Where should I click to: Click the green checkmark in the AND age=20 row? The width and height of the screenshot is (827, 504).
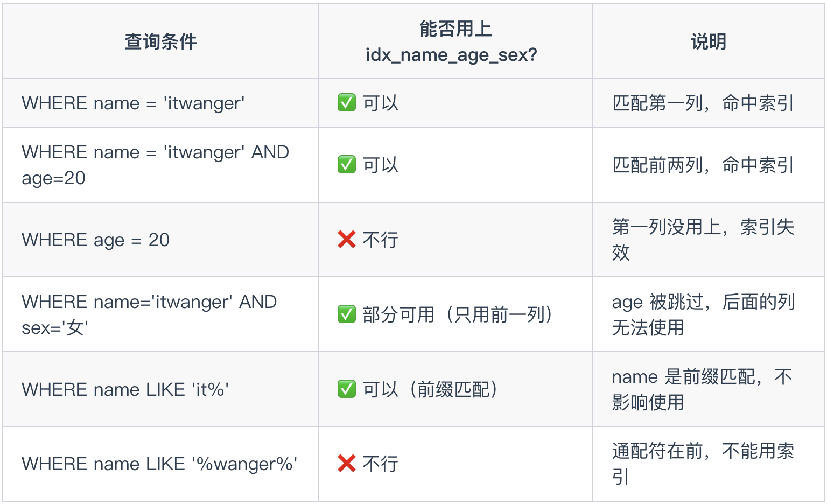[x=347, y=165]
